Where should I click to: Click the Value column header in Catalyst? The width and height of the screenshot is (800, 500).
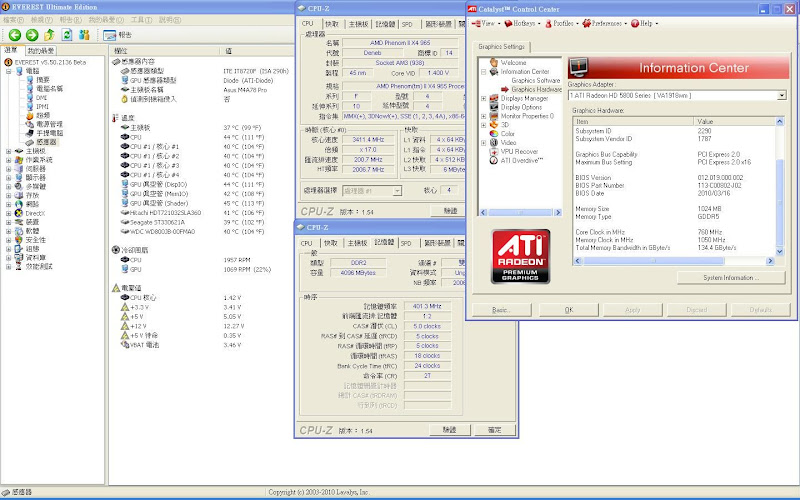pos(734,121)
